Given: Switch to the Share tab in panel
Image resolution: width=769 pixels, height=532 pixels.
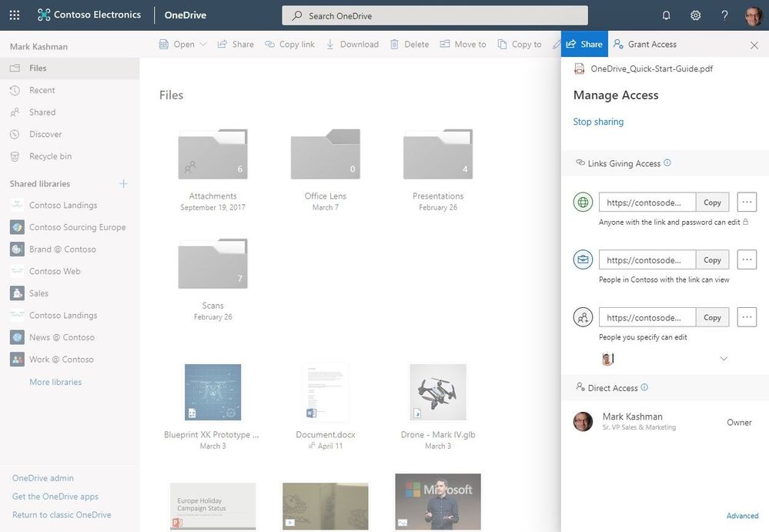Looking at the screenshot, I should (584, 44).
